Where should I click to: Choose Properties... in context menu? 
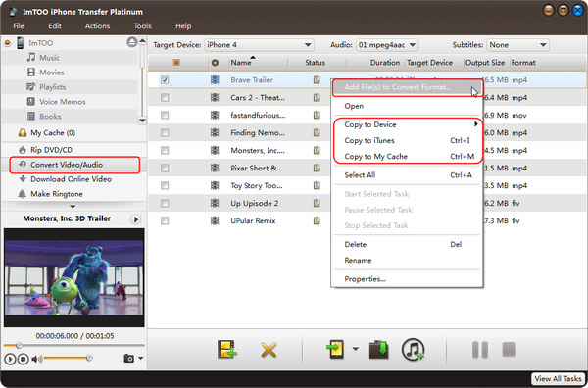coord(408,279)
